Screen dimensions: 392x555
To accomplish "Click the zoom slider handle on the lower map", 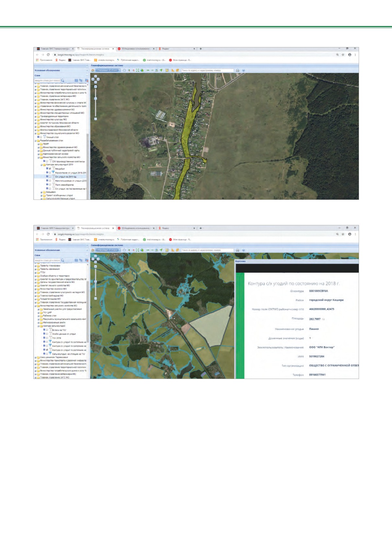I will (96, 281).
